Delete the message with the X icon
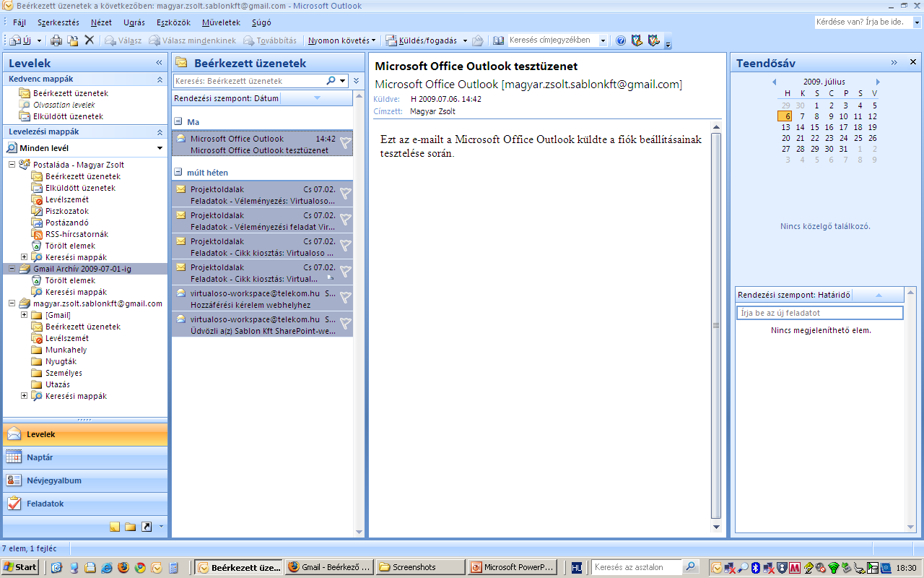Viewport: 924px width, 578px height. (90, 40)
